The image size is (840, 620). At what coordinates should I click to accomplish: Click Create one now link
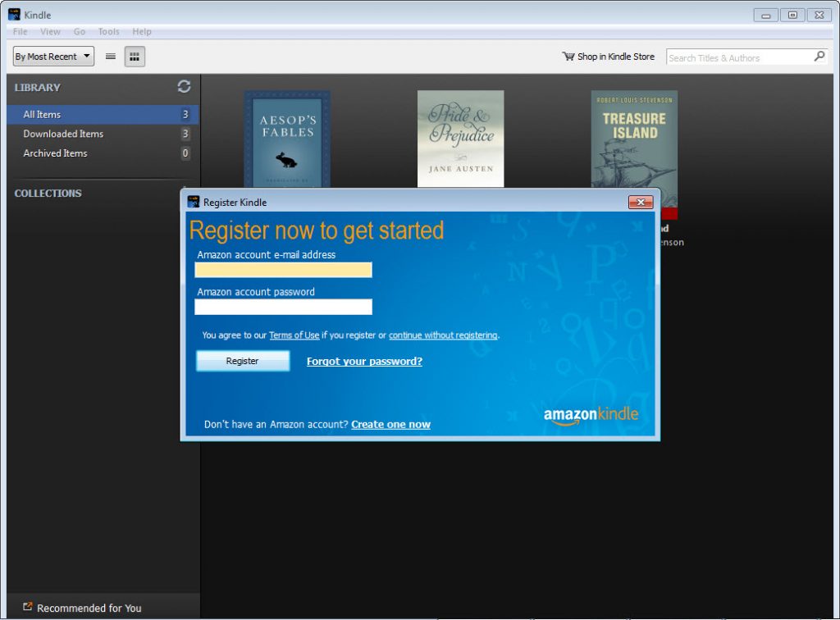pyautogui.click(x=390, y=425)
